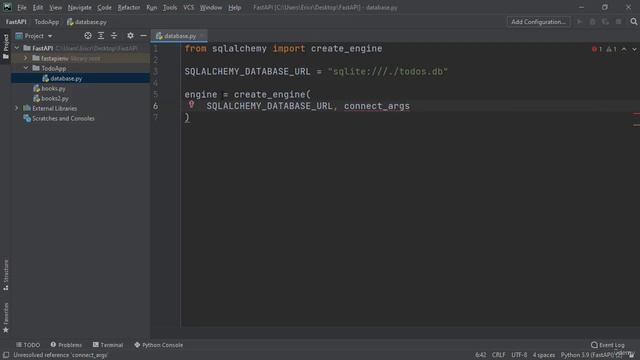Expand the fastapienv folder

tap(26, 58)
